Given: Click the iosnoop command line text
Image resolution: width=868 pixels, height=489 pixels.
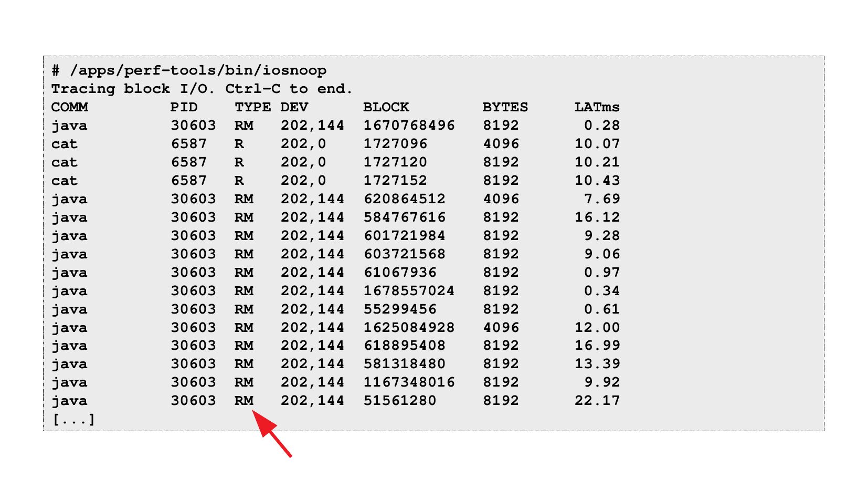Looking at the screenshot, I should click(189, 70).
